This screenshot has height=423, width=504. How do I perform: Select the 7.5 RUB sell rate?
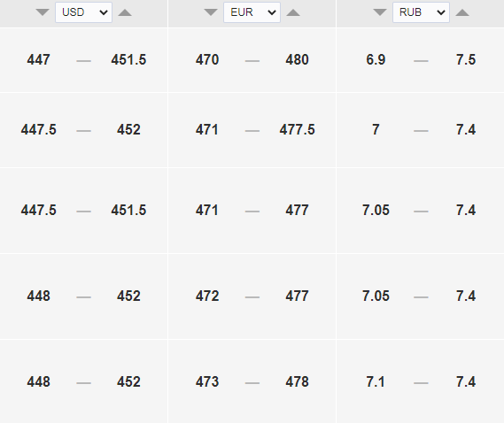pos(466,60)
